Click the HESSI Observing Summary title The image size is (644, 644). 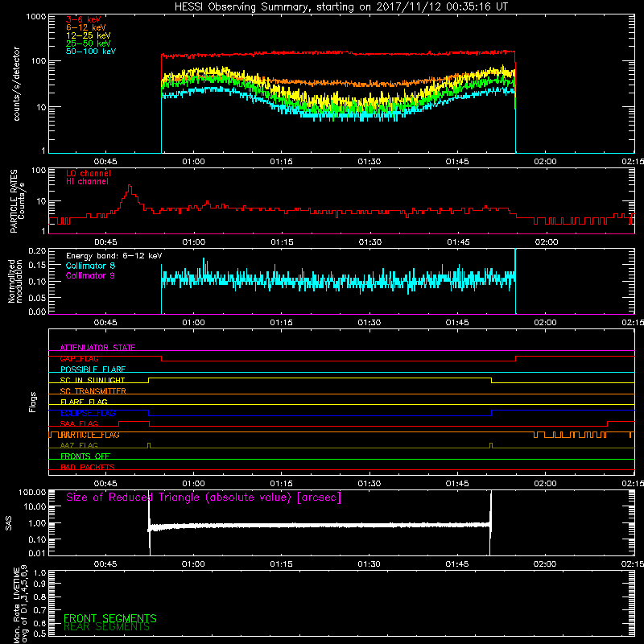point(341,7)
